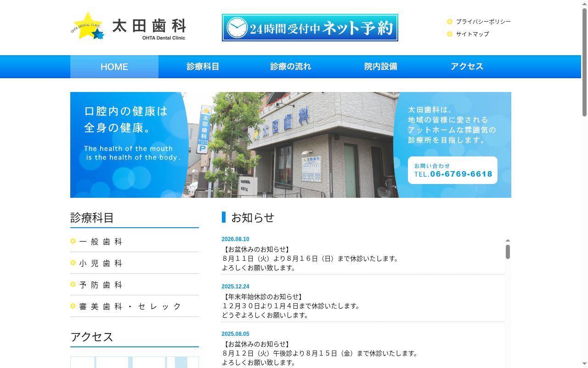
Task: Click the 【年末年始休診のお知らせ】 headline
Action: (x=263, y=297)
